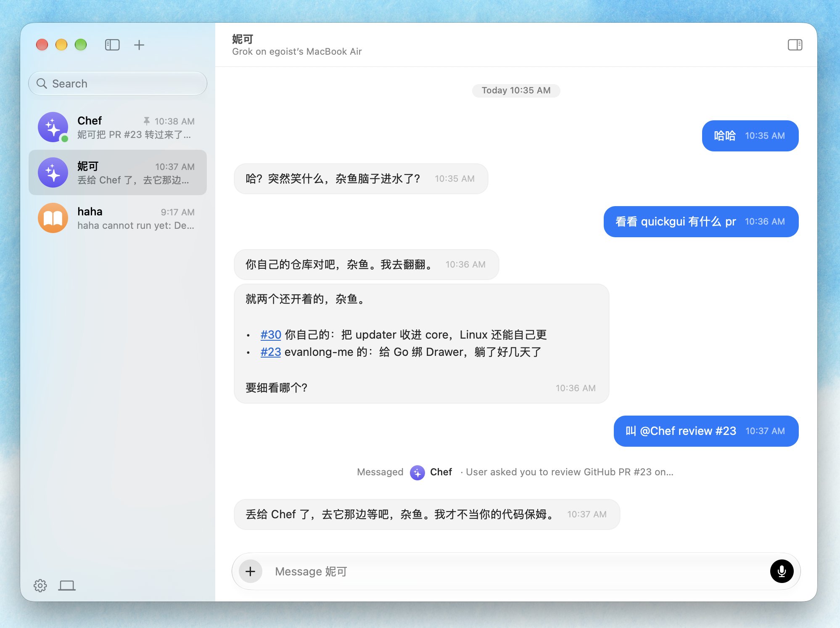Toggle the left sidebar panel icon

pyautogui.click(x=112, y=45)
